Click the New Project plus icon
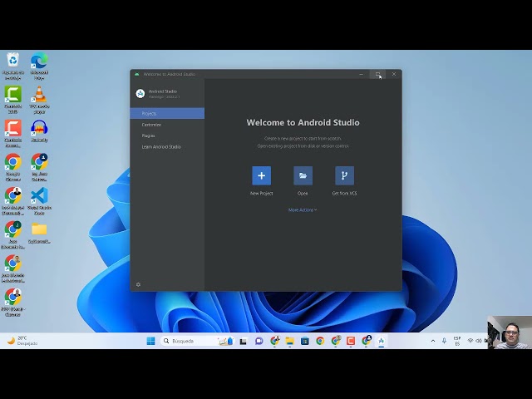Screen dimensions: 532x399 coord(261,175)
